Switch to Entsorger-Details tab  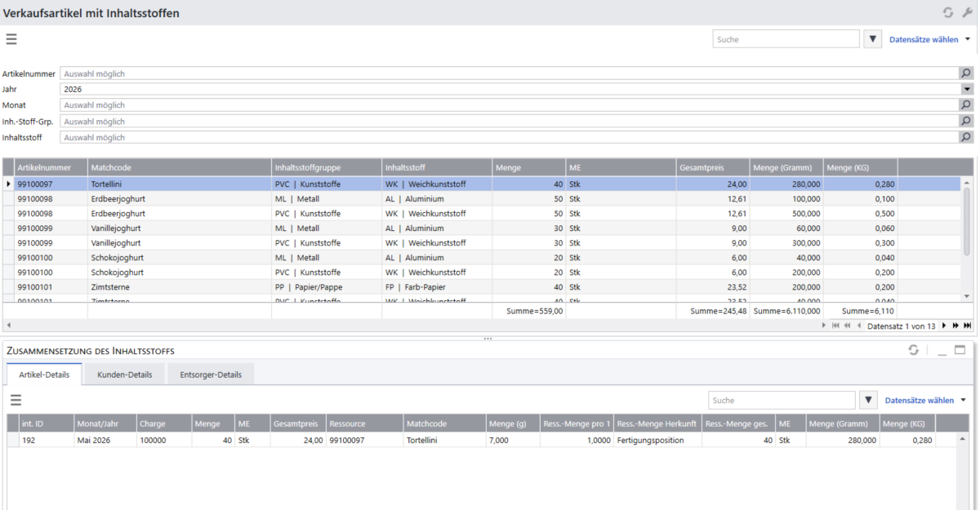coord(211,375)
